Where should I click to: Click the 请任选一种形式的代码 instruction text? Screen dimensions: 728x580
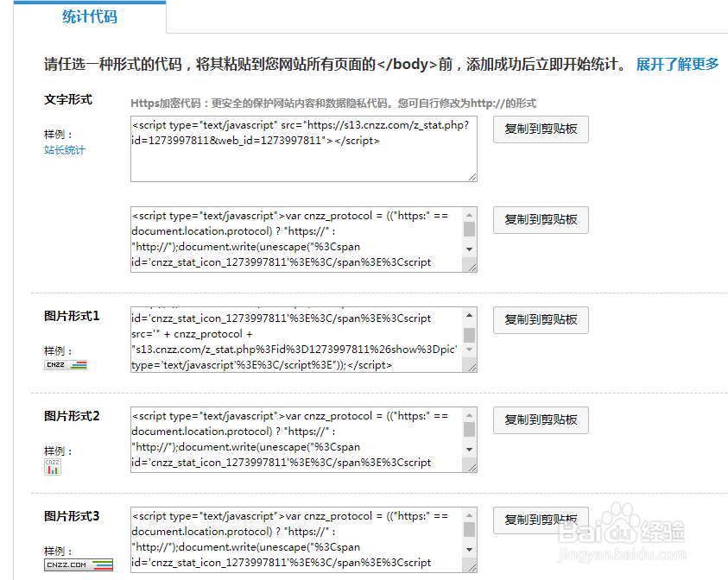tap(337, 64)
